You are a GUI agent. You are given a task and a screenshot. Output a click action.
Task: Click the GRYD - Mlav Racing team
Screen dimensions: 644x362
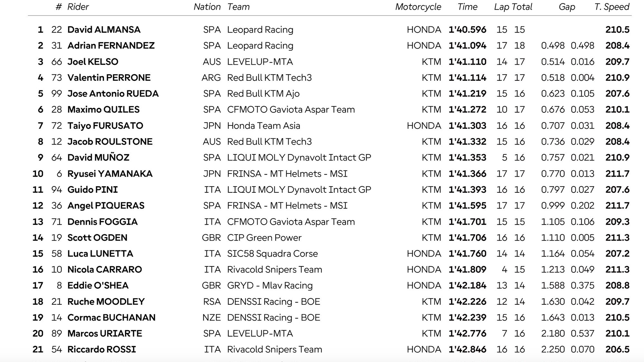point(270,285)
